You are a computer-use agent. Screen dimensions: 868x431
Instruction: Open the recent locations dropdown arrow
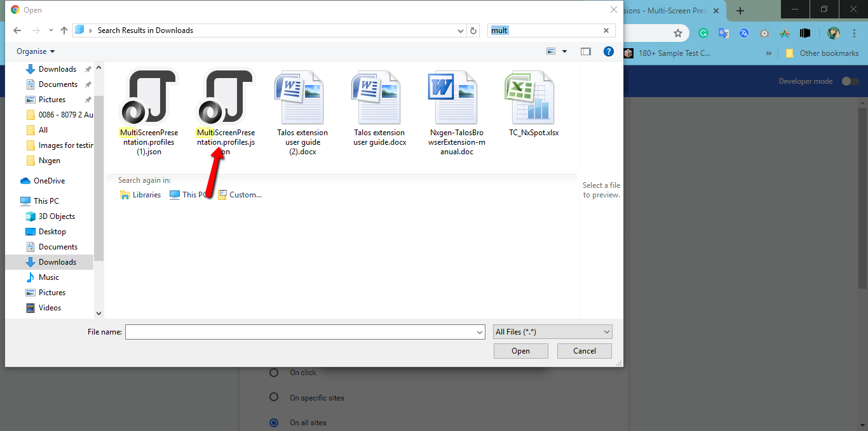click(x=50, y=30)
